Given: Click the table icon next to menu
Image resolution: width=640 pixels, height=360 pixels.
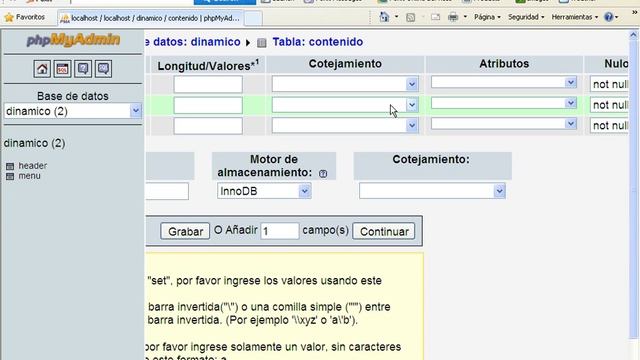Looking at the screenshot, I should pos(10,176).
